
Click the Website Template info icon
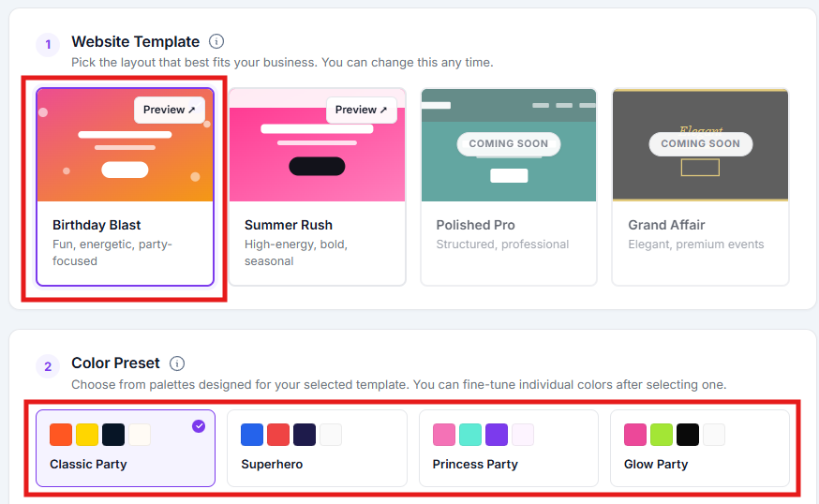(216, 40)
